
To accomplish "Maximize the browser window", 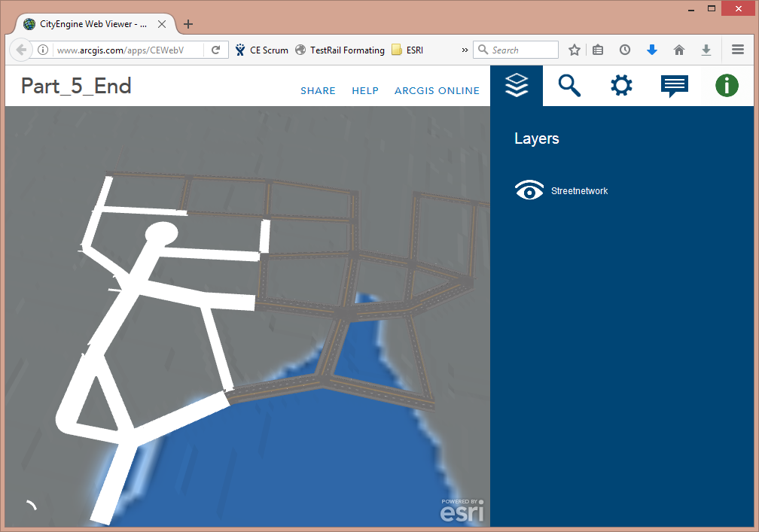I will click(x=712, y=9).
